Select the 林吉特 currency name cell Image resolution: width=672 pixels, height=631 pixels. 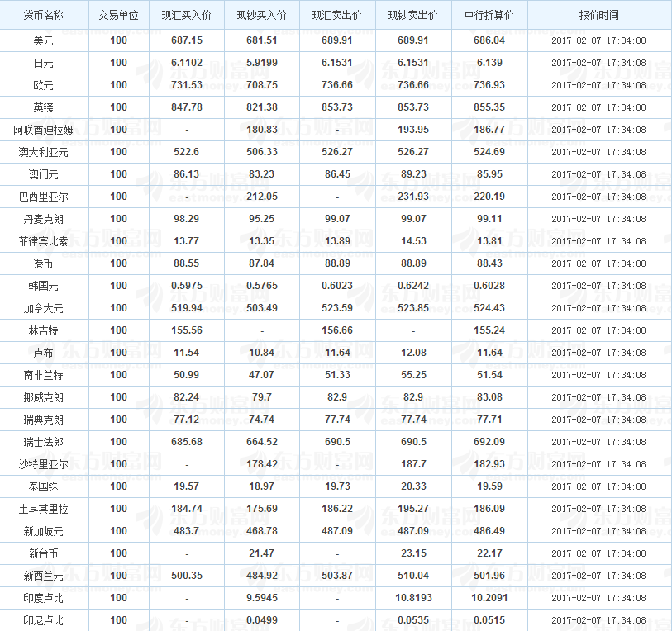[x=44, y=330]
